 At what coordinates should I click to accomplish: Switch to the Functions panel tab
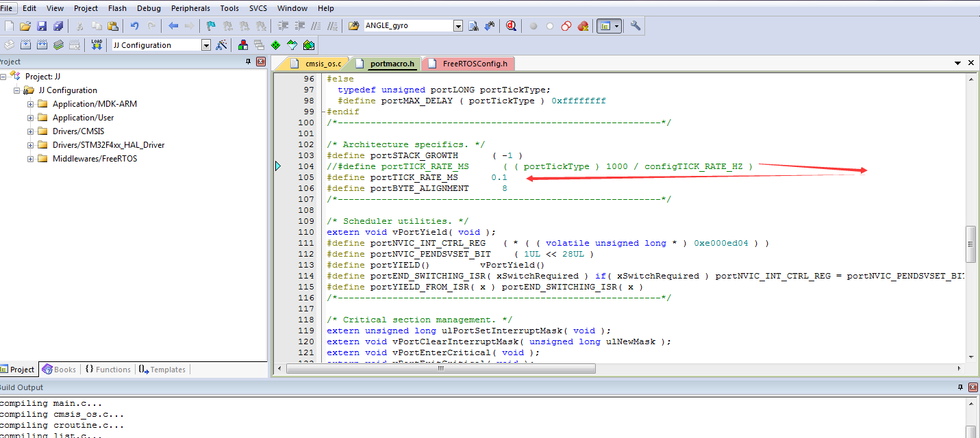(x=108, y=370)
